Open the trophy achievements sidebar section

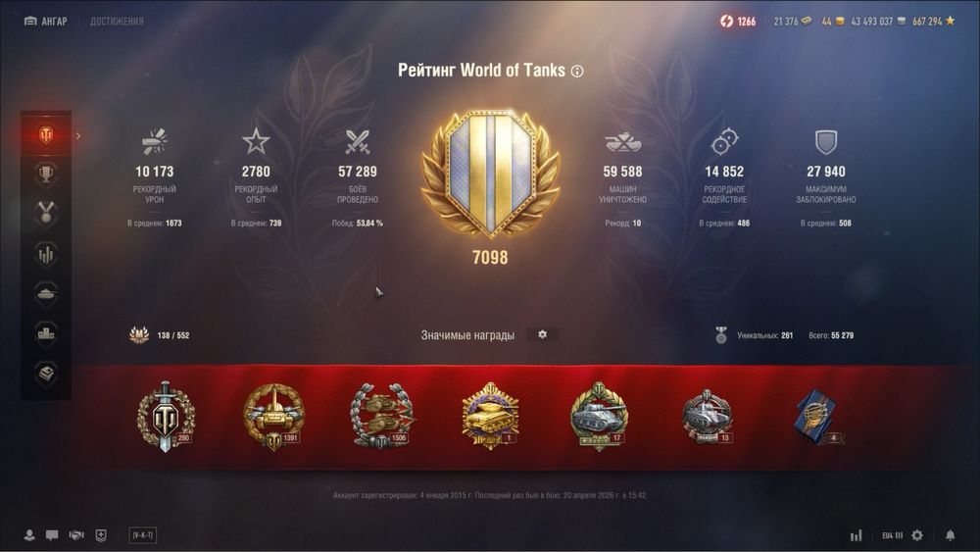click(46, 175)
